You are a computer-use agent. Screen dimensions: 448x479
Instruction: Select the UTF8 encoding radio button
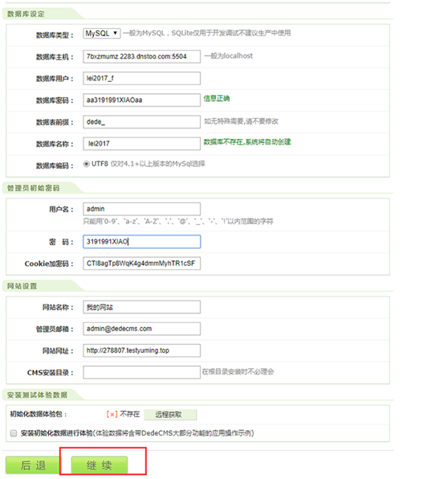(86, 164)
